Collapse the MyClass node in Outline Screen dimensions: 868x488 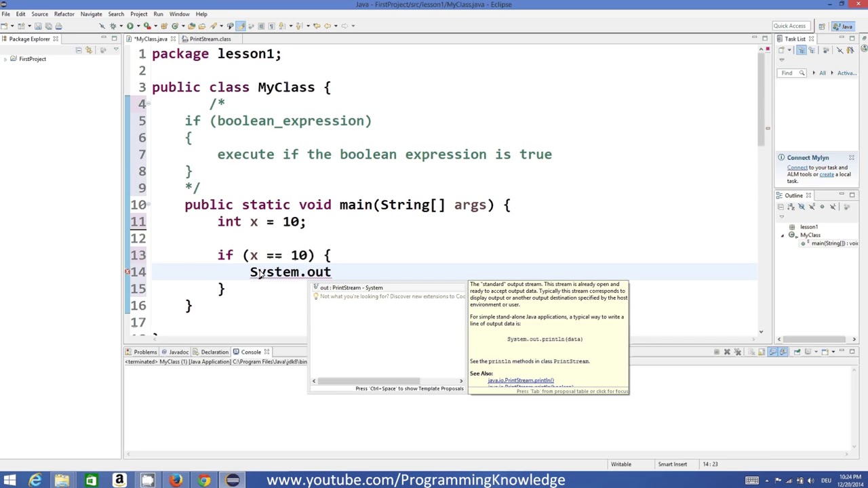pos(783,236)
